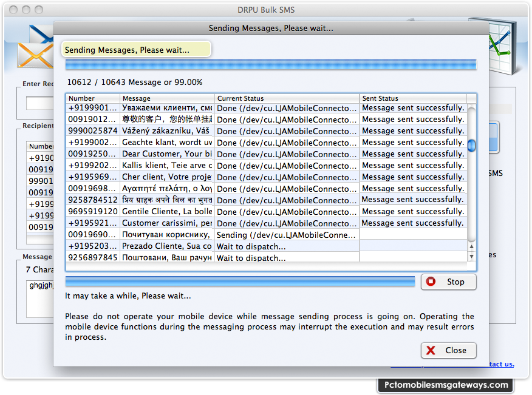The height and width of the screenshot is (395, 532).
Task: Select row with number 9258784512
Action: click(x=267, y=200)
